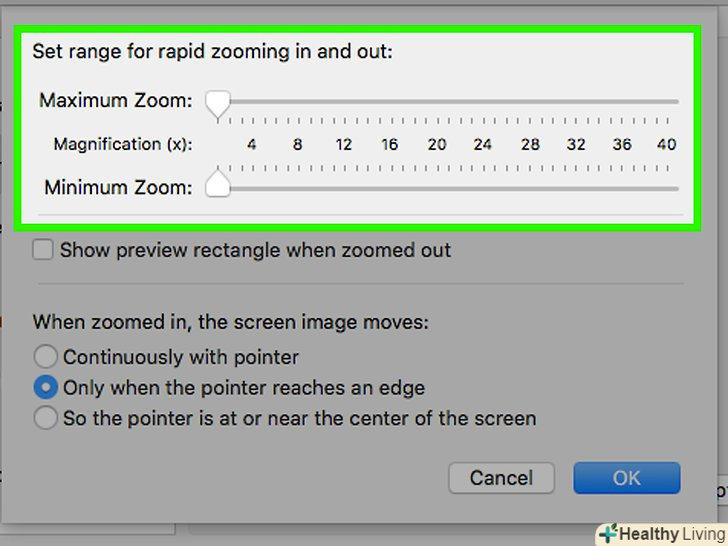
Task: Choose Only when the pointer reaches an edge
Action: click(x=46, y=388)
